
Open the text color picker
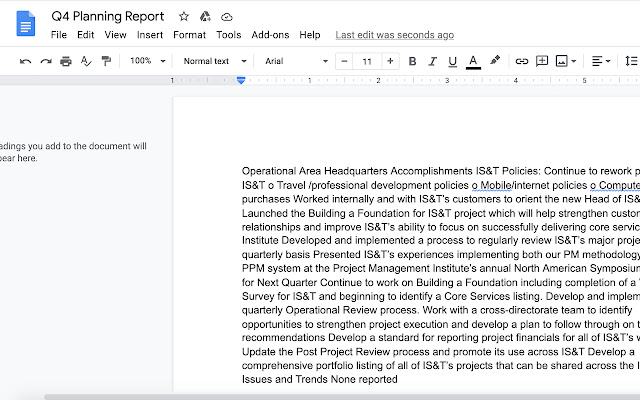(x=473, y=61)
